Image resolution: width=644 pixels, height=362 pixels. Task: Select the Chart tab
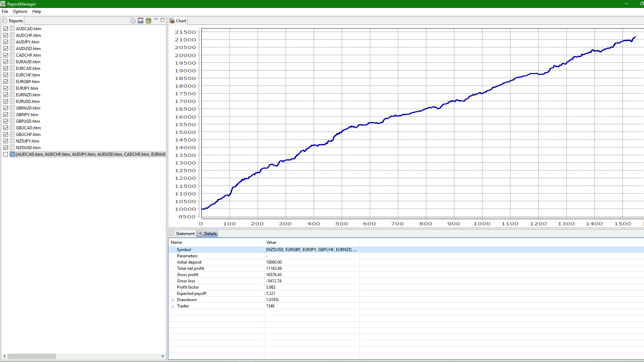(178, 21)
